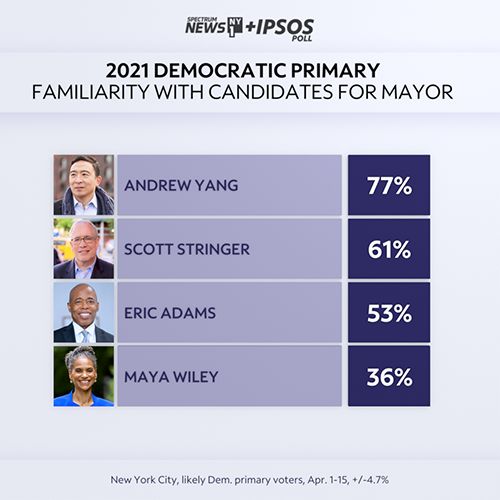The height and width of the screenshot is (500, 500).
Task: Click the poll methodology footnote text
Action: click(250, 480)
